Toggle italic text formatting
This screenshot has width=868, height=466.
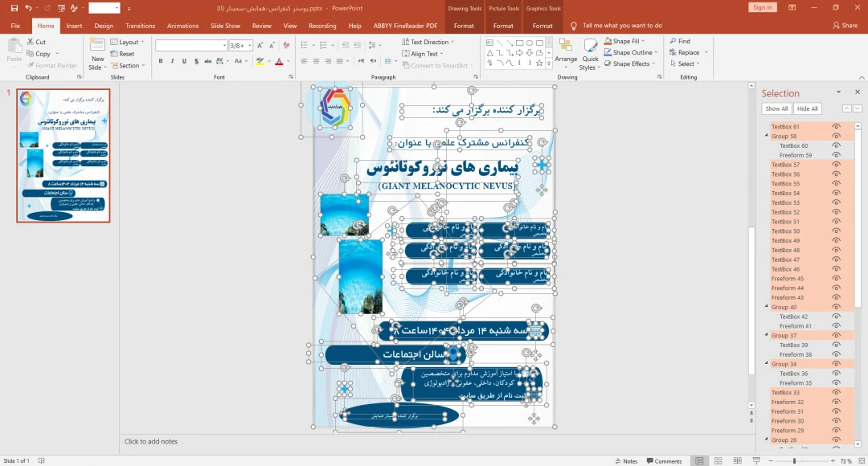click(172, 61)
